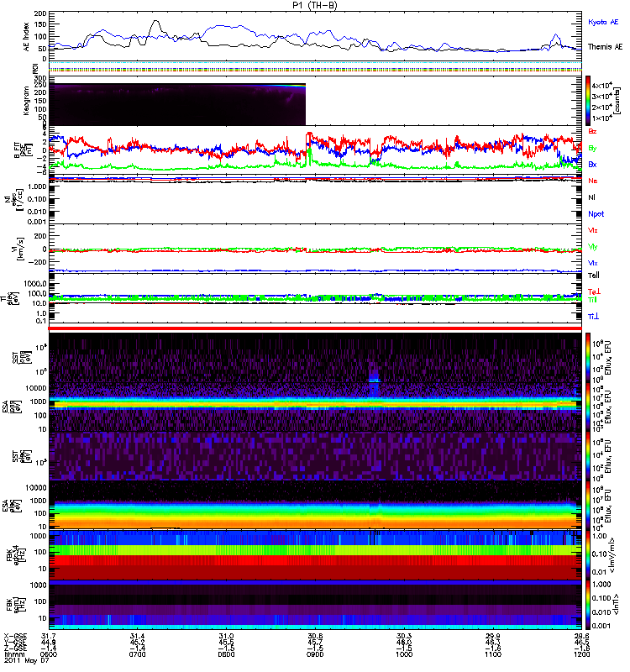Select the blue Ti⊥ legend label
This screenshot has height=672, width=630.
(x=593, y=317)
